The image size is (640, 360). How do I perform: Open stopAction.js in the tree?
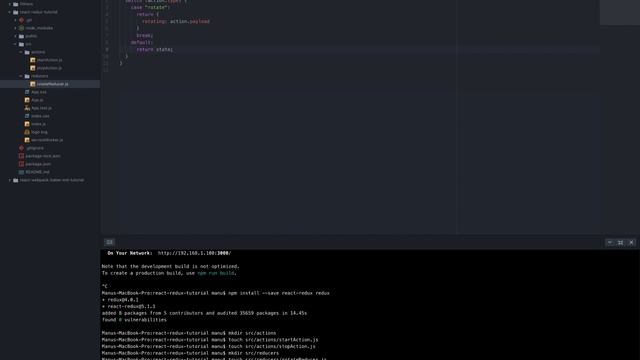point(49,68)
